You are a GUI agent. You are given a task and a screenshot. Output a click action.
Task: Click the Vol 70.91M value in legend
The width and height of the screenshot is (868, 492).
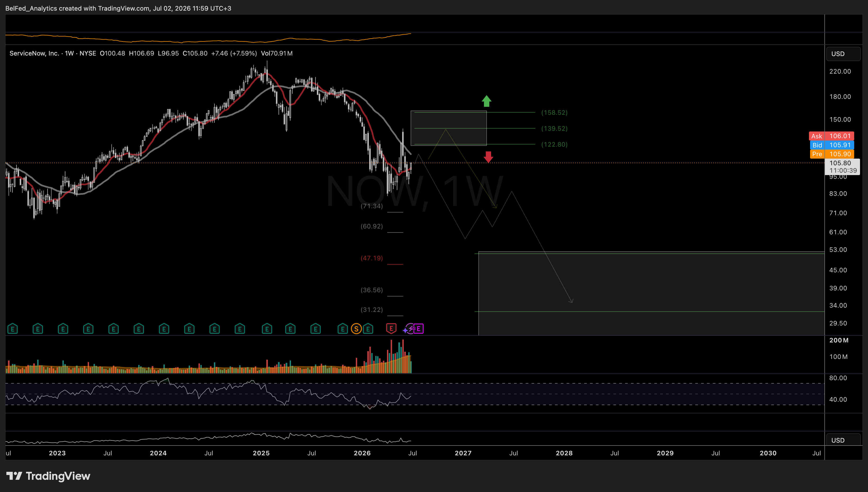(277, 53)
